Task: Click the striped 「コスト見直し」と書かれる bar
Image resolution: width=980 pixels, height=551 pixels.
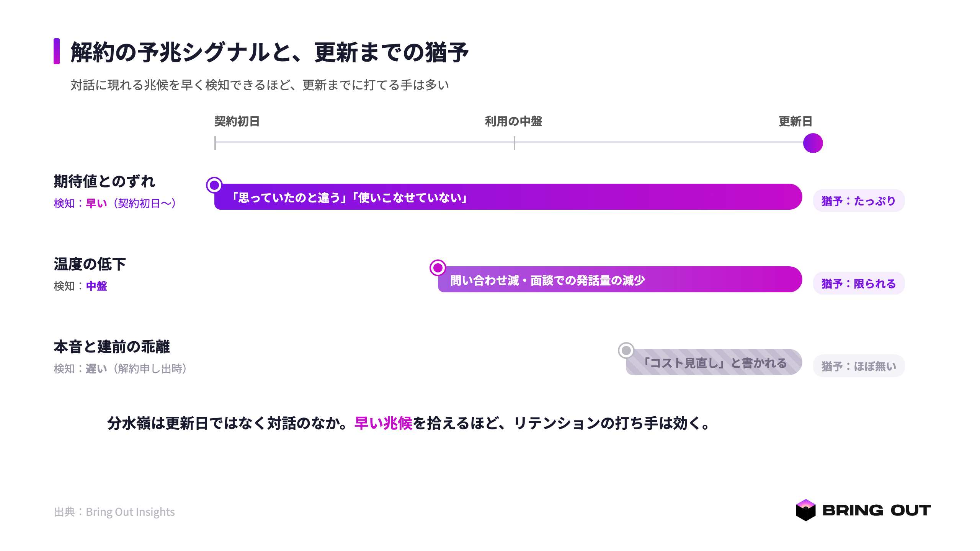Action: click(x=714, y=362)
